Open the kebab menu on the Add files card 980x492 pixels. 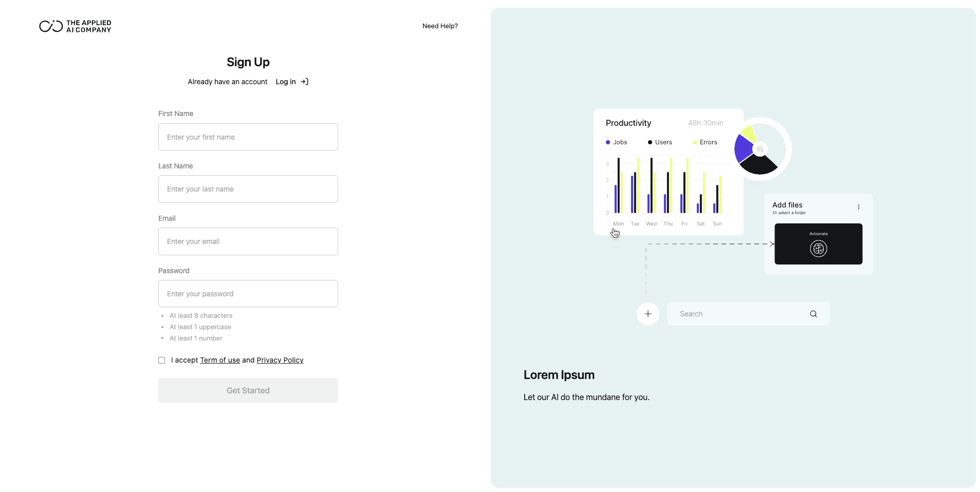click(858, 207)
